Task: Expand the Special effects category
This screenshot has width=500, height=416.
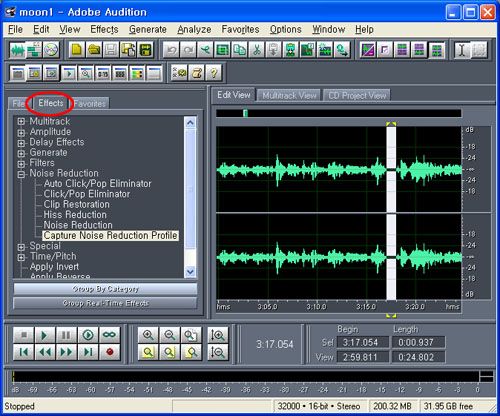Action: click(x=21, y=247)
